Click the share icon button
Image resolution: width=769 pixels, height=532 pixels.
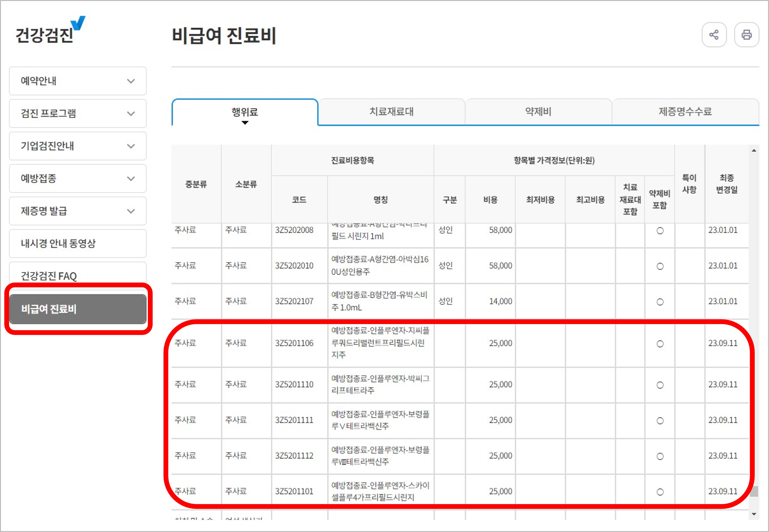pyautogui.click(x=714, y=35)
